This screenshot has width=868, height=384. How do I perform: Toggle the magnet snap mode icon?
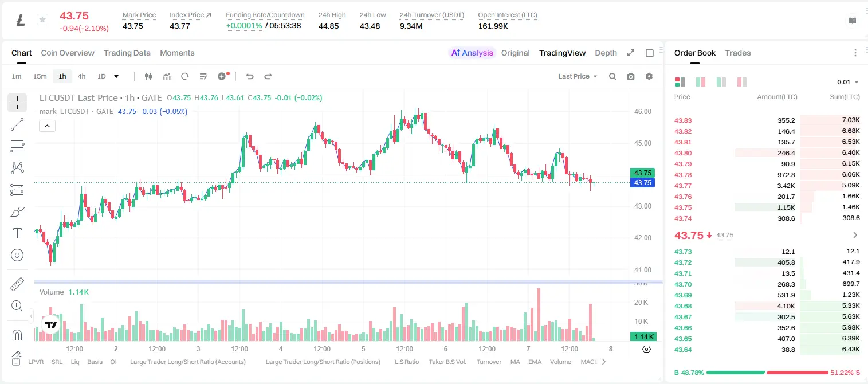[17, 335]
